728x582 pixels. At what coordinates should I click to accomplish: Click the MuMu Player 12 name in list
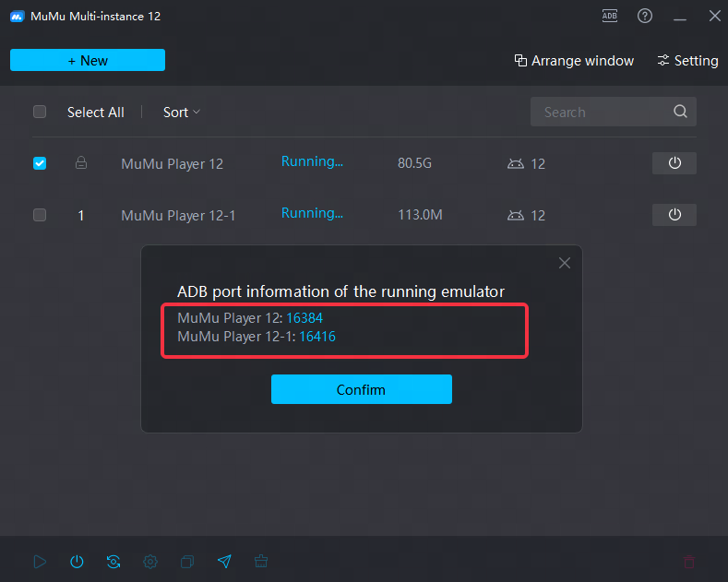[172, 164]
